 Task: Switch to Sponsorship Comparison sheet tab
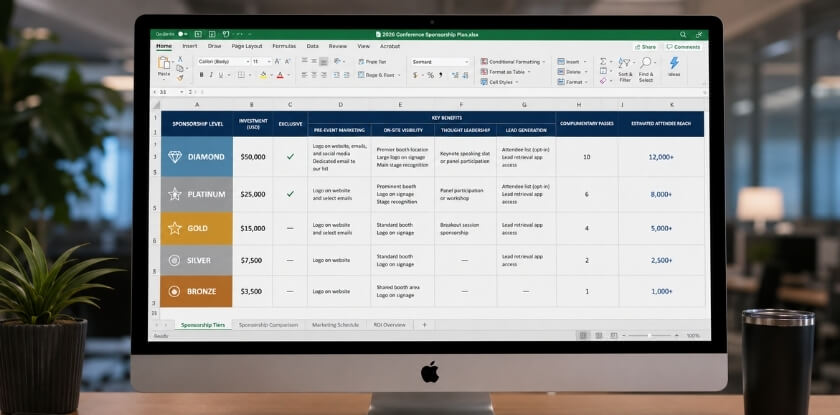coord(268,325)
